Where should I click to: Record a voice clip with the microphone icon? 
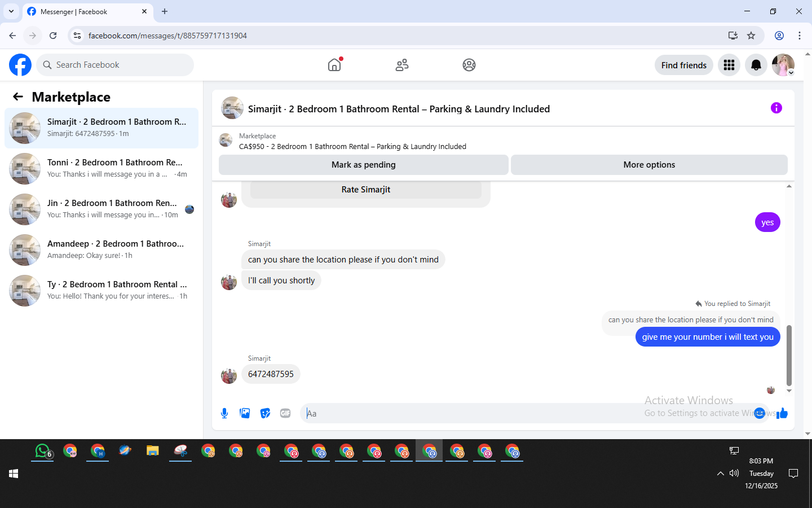point(224,413)
